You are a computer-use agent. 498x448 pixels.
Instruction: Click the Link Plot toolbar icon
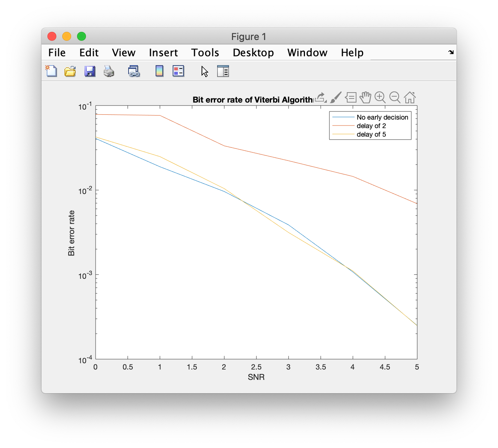[134, 71]
